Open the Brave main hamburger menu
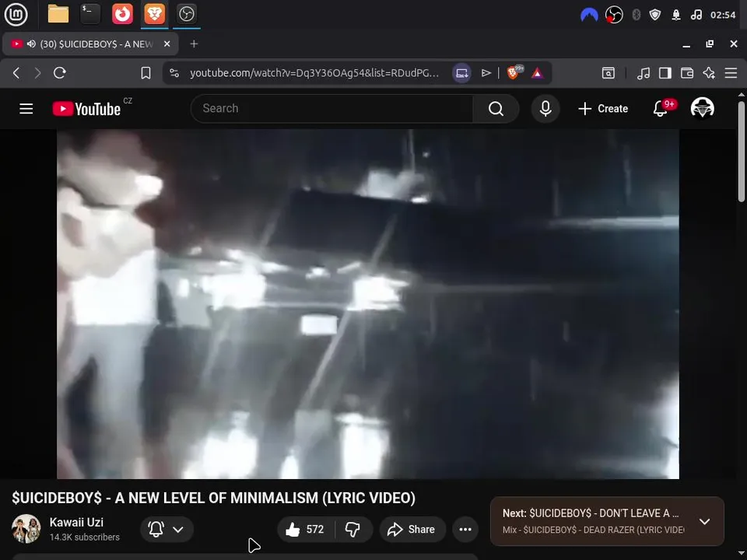The height and width of the screenshot is (560, 747). pos(731,73)
